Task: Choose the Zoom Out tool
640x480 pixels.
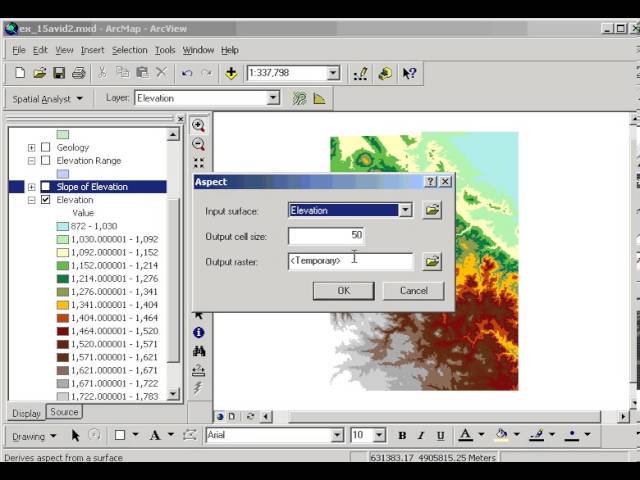Action: click(x=199, y=144)
